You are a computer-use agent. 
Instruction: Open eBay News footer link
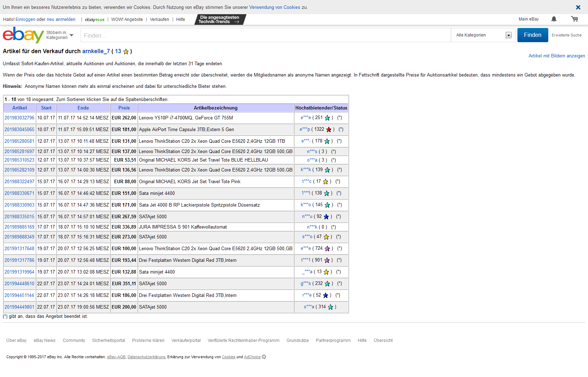click(x=45, y=341)
